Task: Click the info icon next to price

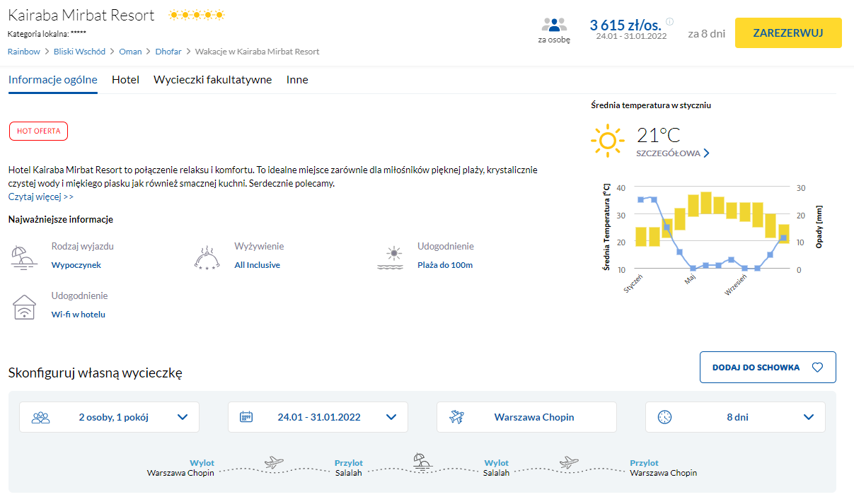Action: coord(670,22)
